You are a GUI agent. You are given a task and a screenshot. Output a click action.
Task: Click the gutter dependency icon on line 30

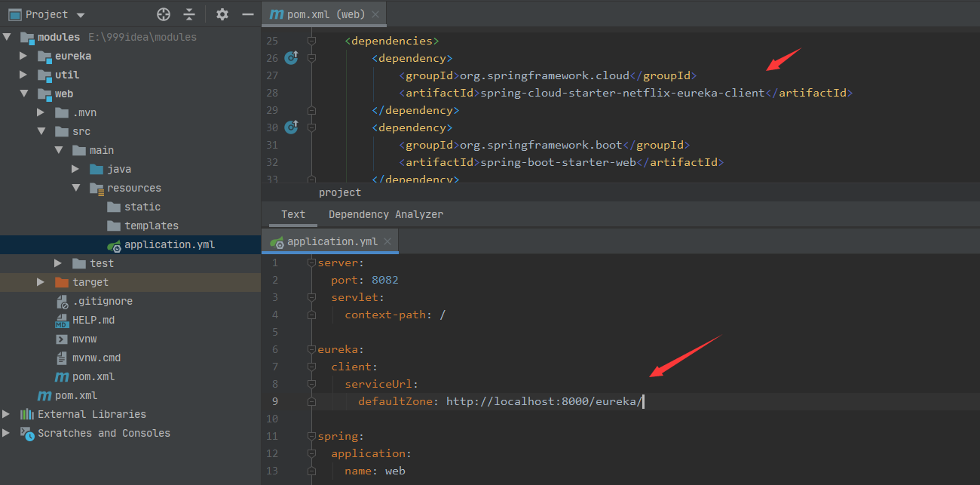pyautogui.click(x=291, y=127)
